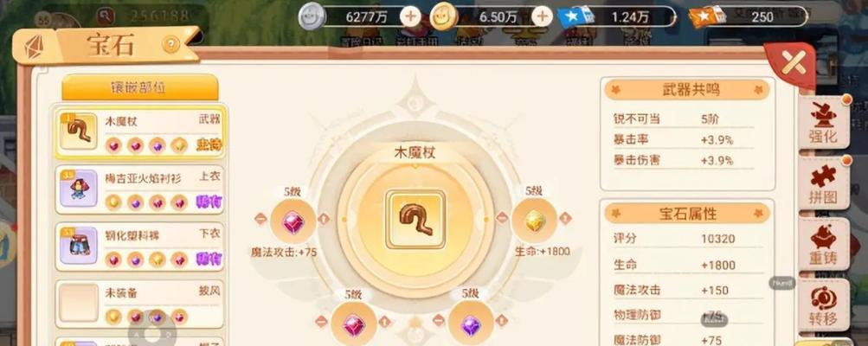Screen dimensions: 868x346
Task: Select the unequipped 披风 cloak slot
Action: click(x=140, y=304)
